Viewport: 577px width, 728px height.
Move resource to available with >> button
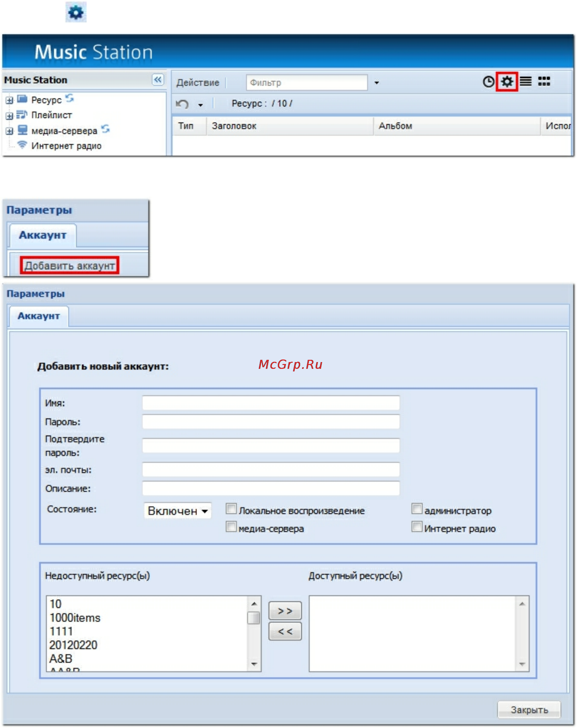point(285,610)
